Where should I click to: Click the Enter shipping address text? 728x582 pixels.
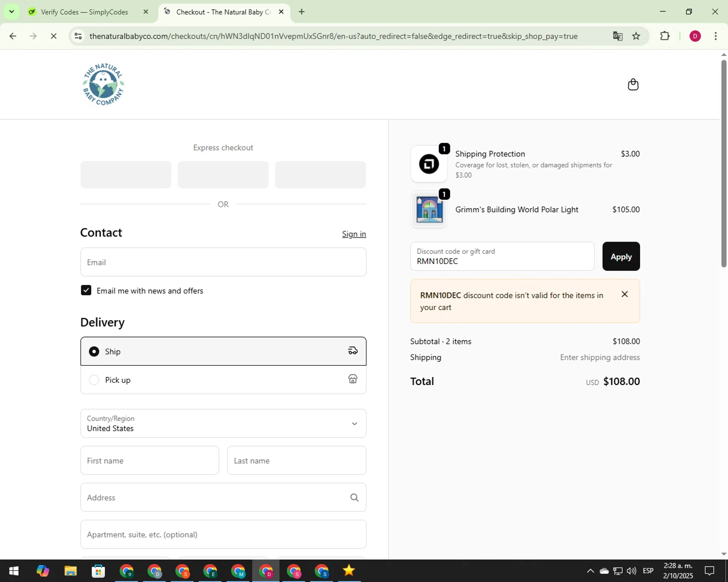pyautogui.click(x=600, y=357)
